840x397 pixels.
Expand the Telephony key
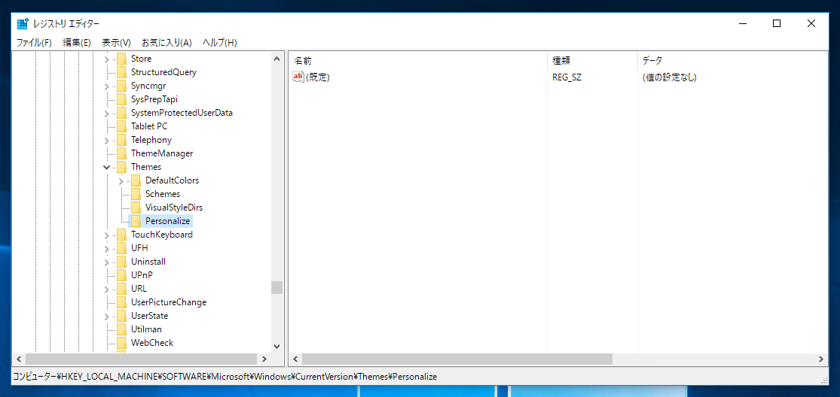coord(107,140)
